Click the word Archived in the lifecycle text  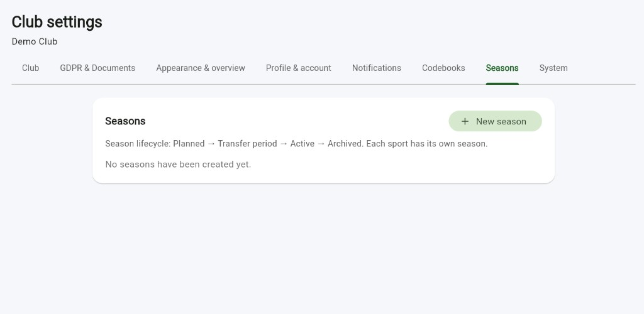pos(345,144)
